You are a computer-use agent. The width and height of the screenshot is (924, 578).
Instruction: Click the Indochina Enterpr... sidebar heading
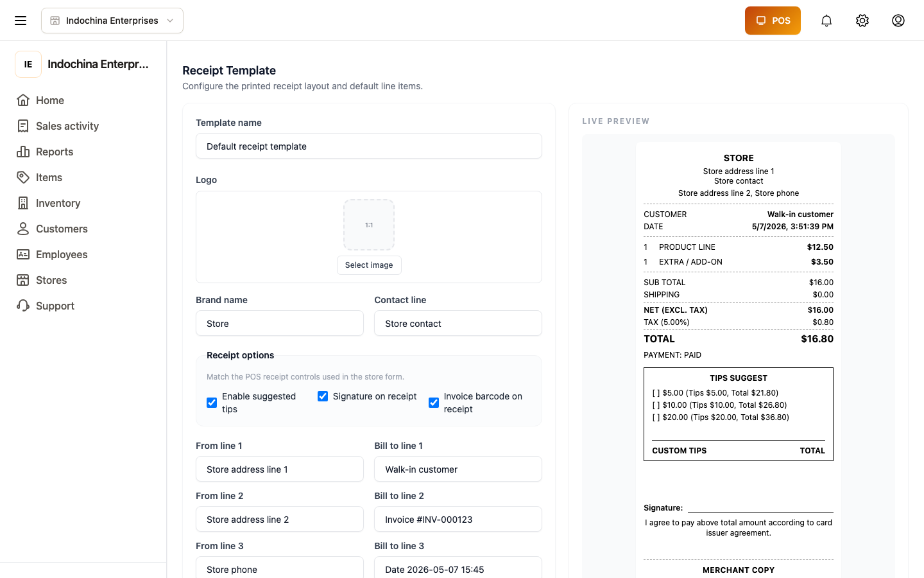click(98, 64)
